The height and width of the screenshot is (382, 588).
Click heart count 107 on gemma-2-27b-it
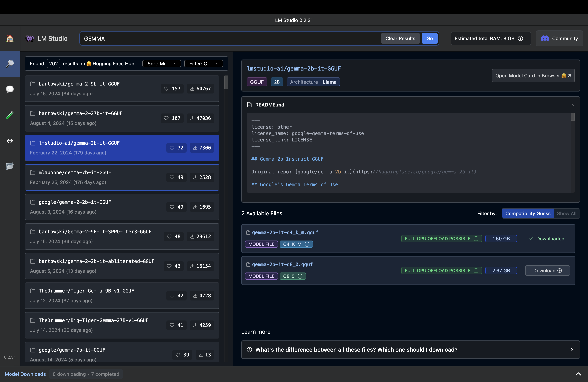click(172, 118)
